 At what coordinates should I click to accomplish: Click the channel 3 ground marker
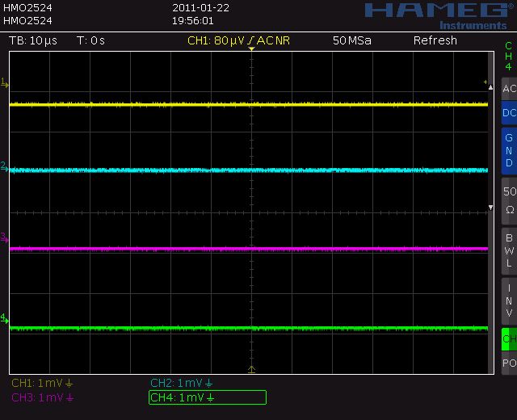click(4, 237)
